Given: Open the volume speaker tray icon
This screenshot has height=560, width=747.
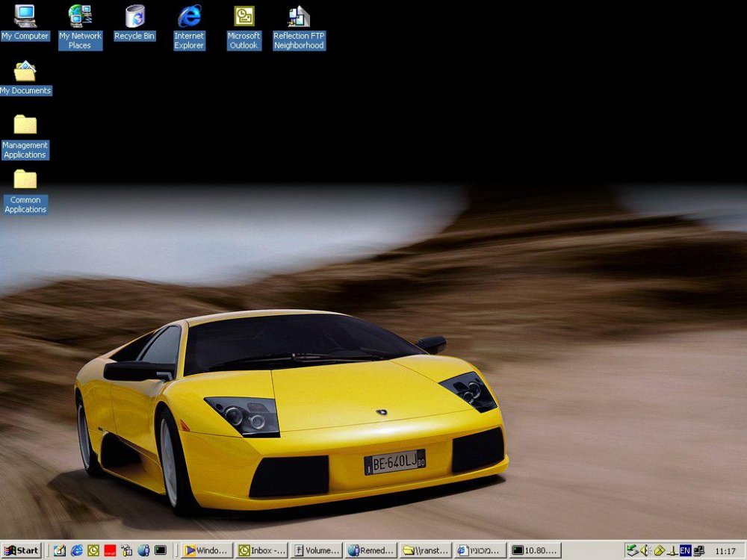Looking at the screenshot, I should tap(645, 551).
